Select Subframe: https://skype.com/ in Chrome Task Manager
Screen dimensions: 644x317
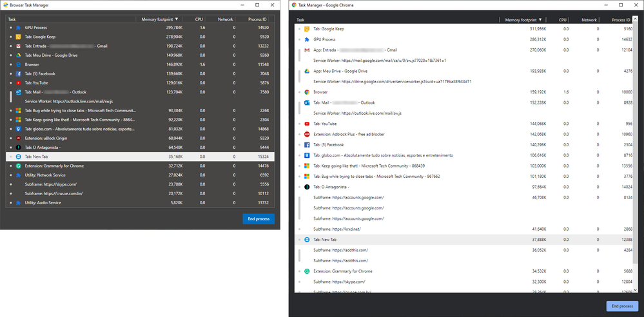[464, 282]
